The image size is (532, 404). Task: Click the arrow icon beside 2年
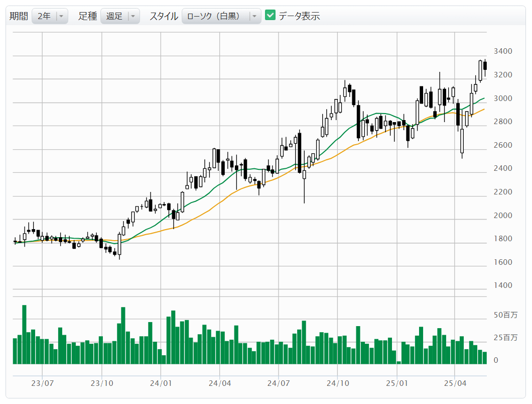(61, 16)
